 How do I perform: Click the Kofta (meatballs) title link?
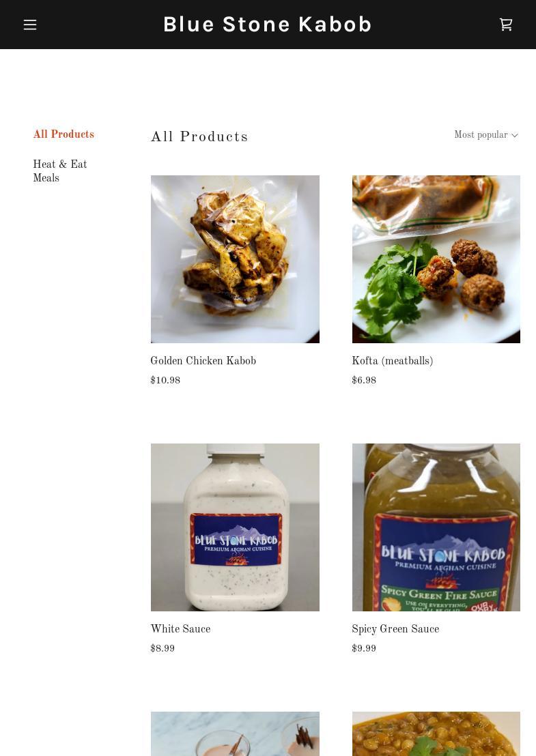[392, 362]
